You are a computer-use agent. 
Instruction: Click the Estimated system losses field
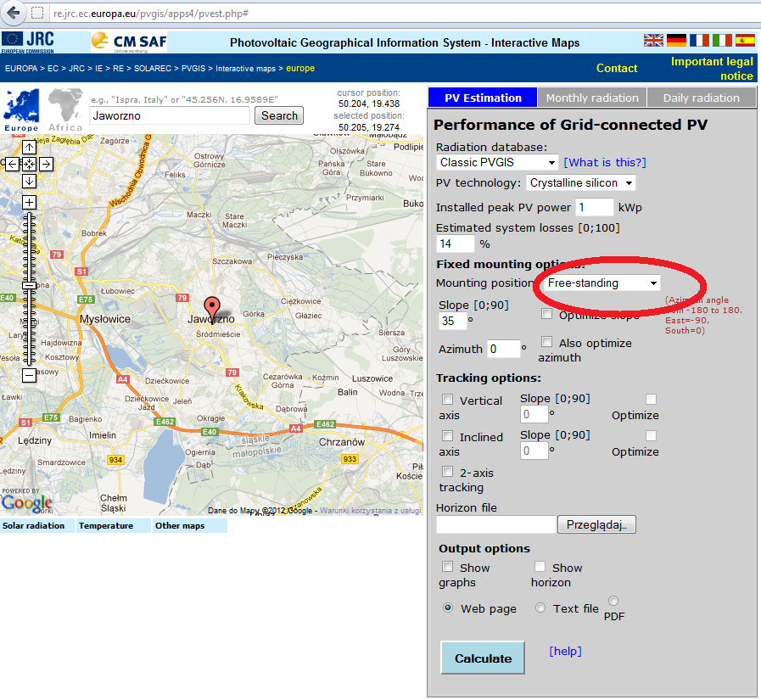pyautogui.click(x=456, y=244)
